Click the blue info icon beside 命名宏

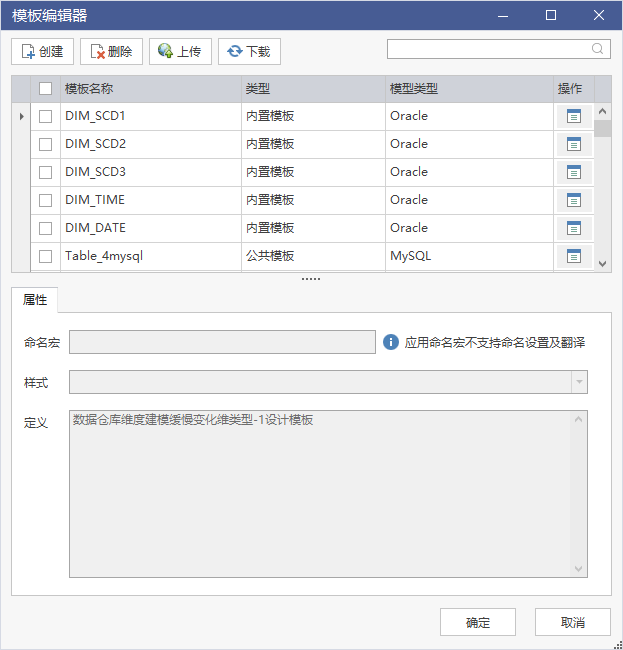pyautogui.click(x=390, y=342)
